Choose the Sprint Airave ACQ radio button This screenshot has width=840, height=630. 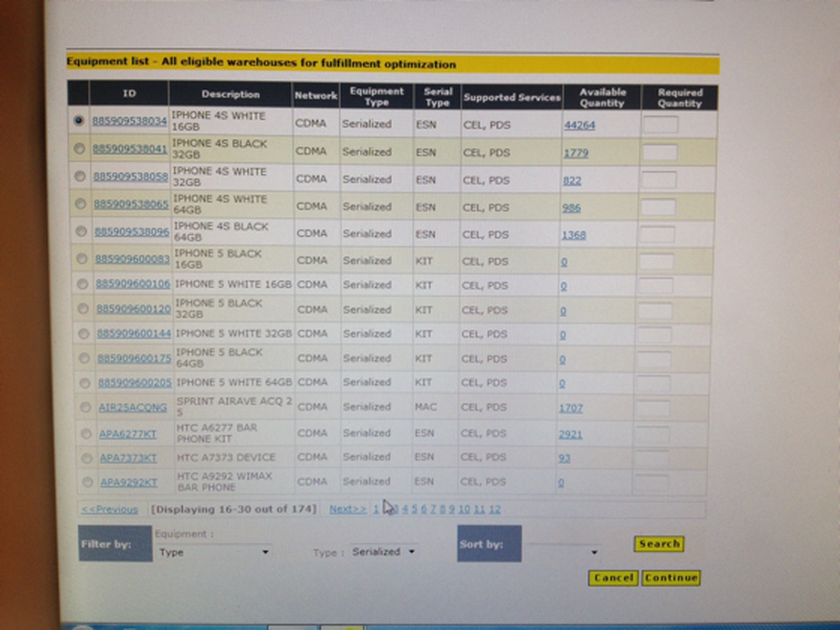[85, 407]
